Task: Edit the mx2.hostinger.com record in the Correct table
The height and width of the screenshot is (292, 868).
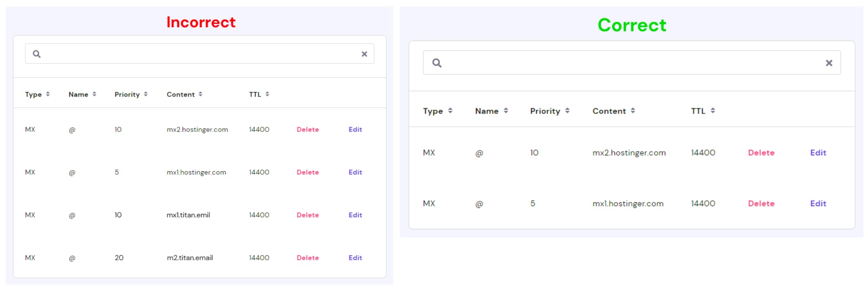Action: [818, 152]
